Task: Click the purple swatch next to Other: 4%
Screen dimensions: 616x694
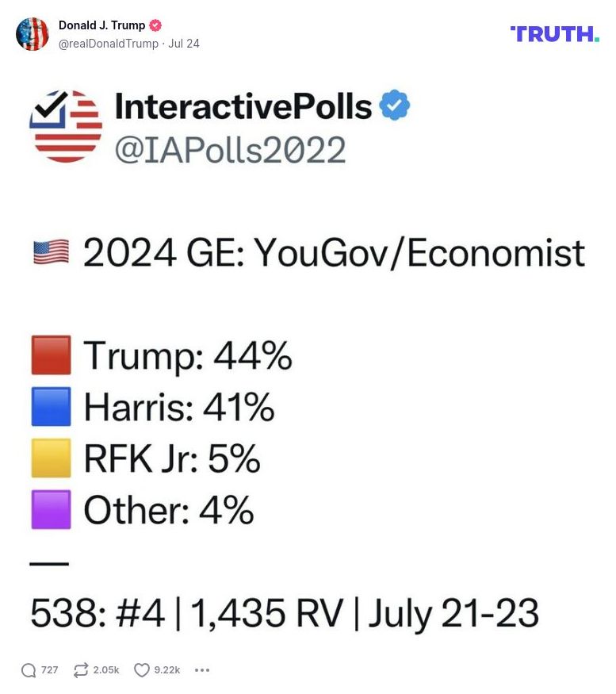Action: coord(49,509)
